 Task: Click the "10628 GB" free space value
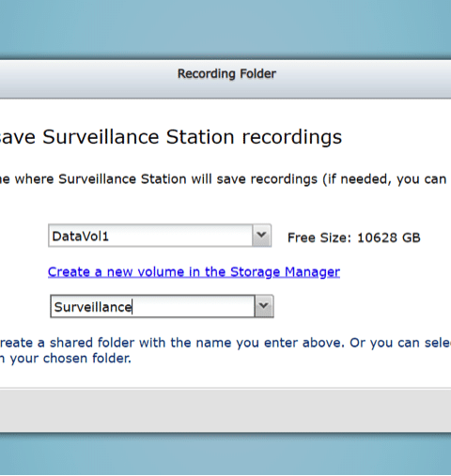point(389,238)
